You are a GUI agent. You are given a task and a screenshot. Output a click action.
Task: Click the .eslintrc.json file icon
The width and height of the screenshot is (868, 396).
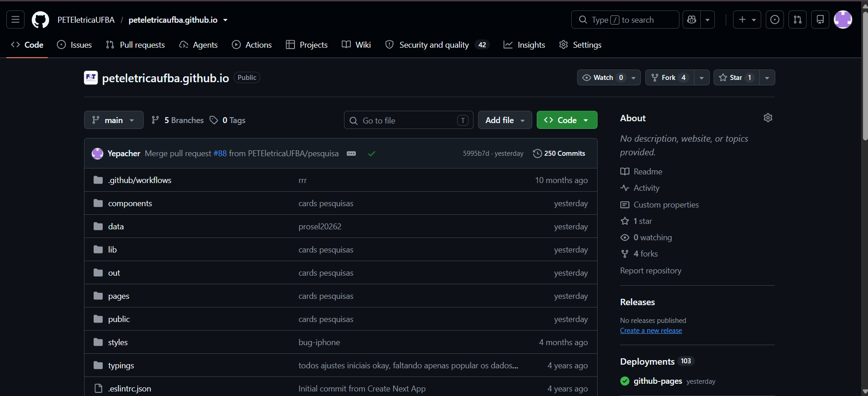[x=98, y=388]
